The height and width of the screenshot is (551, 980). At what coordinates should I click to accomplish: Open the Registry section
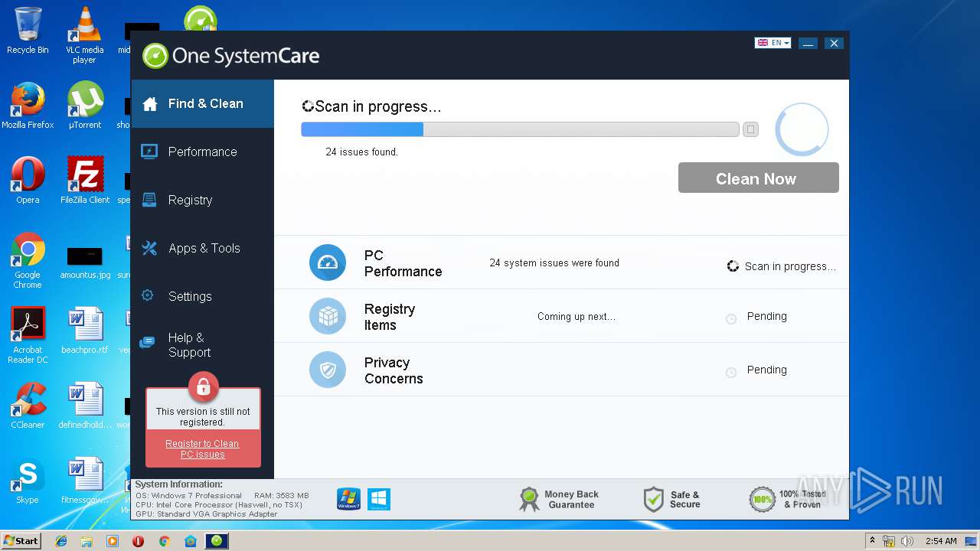click(x=202, y=200)
